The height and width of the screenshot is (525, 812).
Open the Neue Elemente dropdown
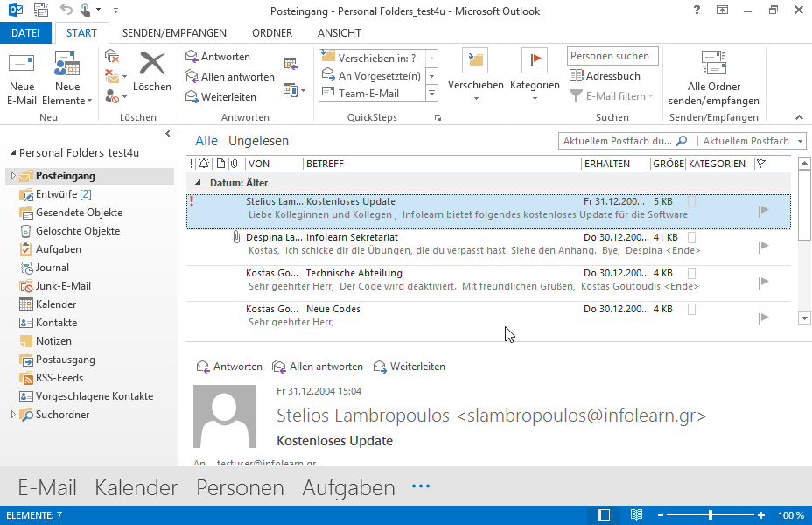tap(67, 79)
